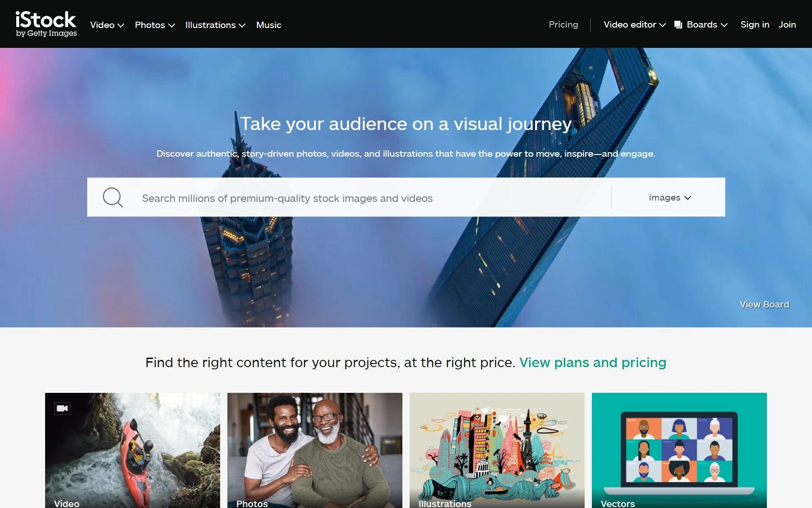Screen dimensions: 812x508
Task: Open the Images search type dropdown
Action: [669, 197]
